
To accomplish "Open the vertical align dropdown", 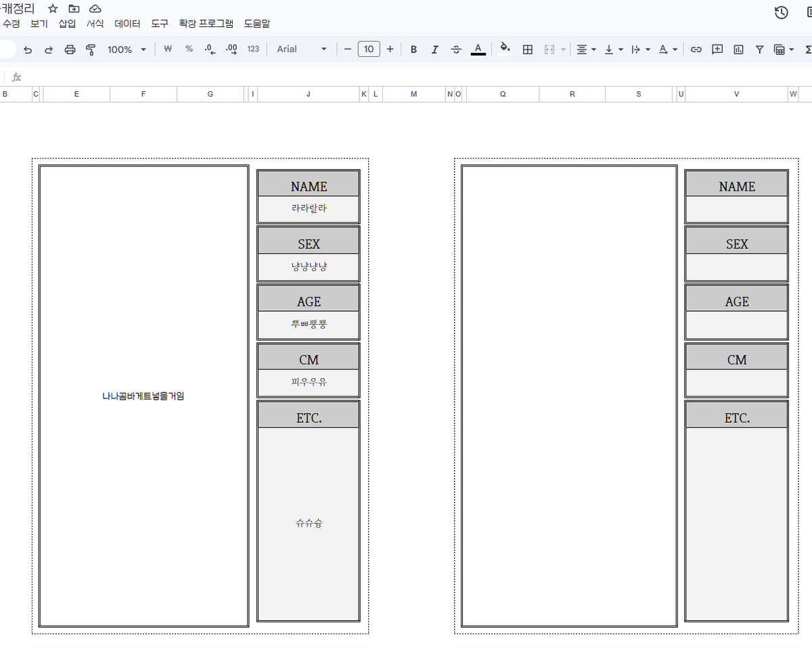I will pyautogui.click(x=613, y=49).
